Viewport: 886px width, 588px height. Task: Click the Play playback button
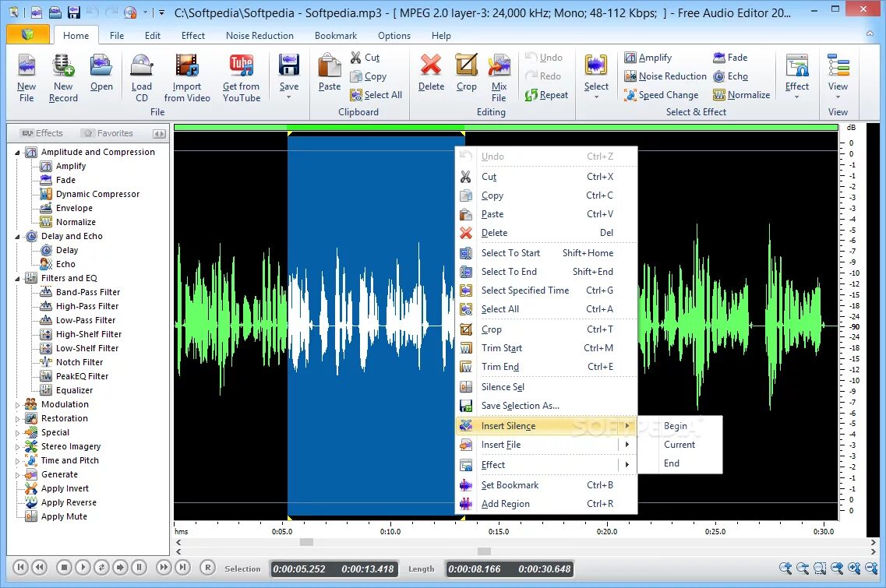click(x=83, y=567)
